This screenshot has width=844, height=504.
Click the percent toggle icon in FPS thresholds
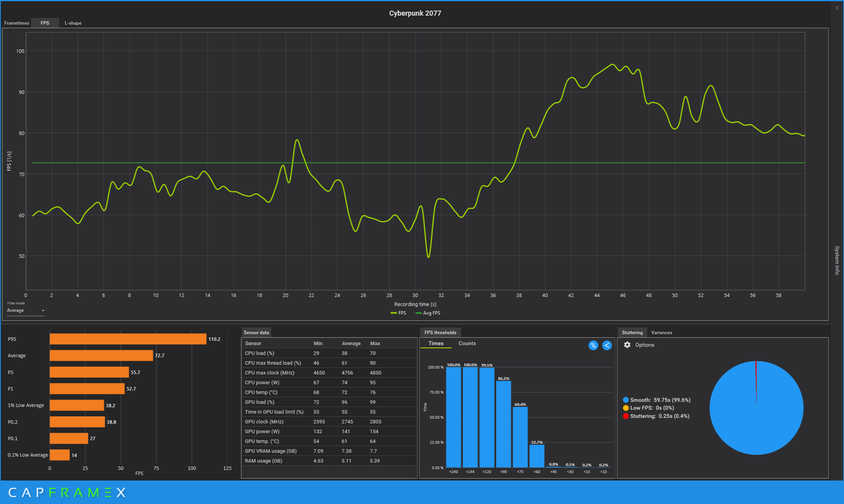click(x=593, y=346)
